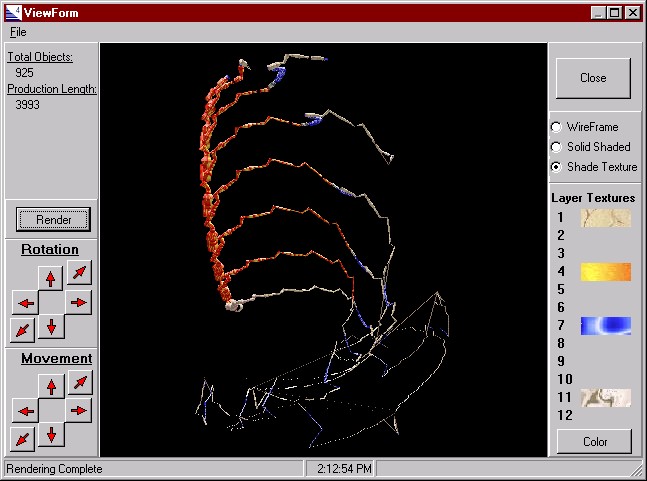Click the Rotation down arrow
The image size is (647, 481).
(x=51, y=327)
